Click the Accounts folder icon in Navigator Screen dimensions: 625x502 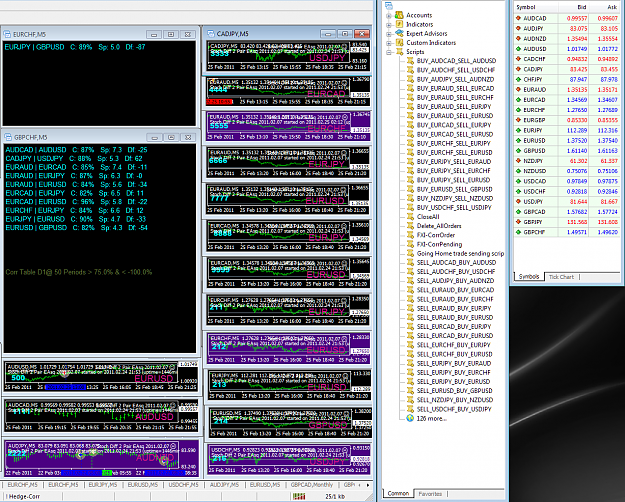tap(399, 15)
